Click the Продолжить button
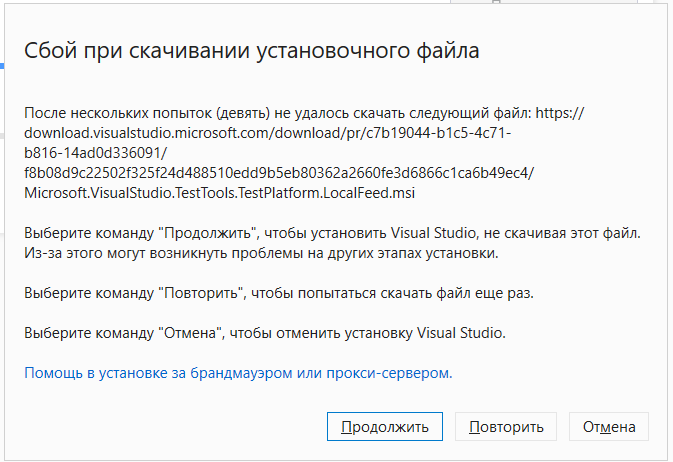Screen dimensions: 673x462 pyautogui.click(x=385, y=426)
